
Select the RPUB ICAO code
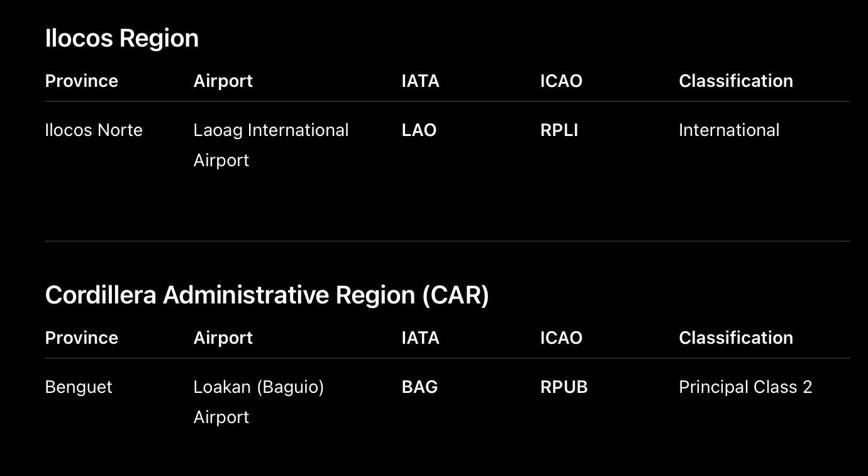click(564, 387)
